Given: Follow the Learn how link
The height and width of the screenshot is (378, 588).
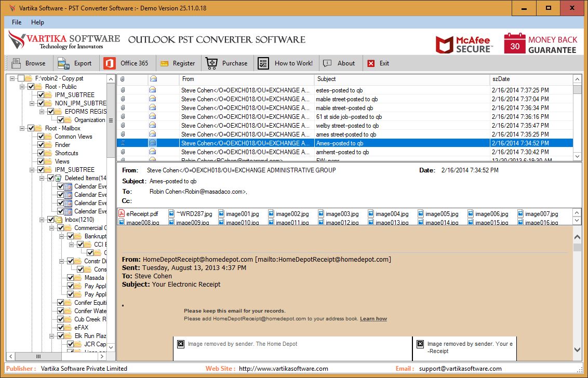Looking at the screenshot, I should tap(373, 319).
